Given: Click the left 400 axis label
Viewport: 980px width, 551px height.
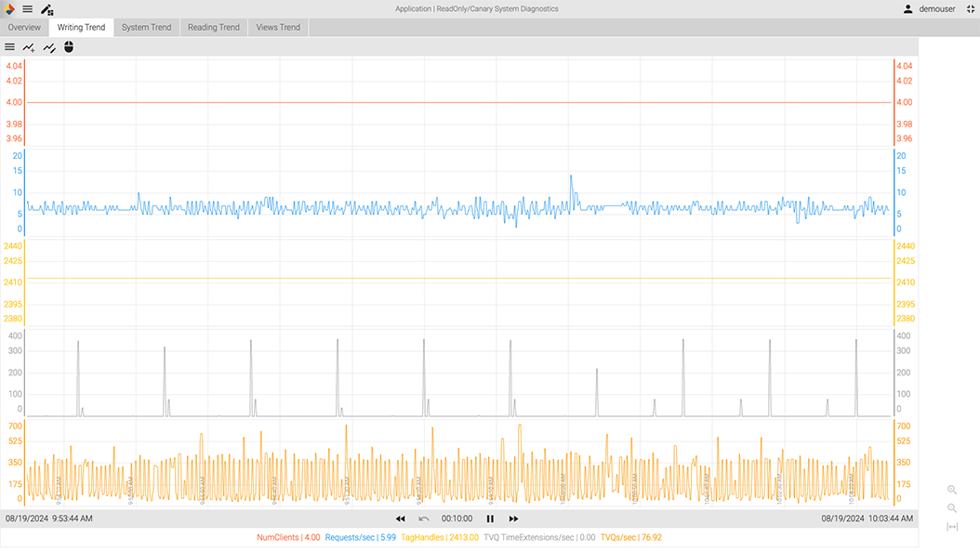Looking at the screenshot, I should 15,336.
